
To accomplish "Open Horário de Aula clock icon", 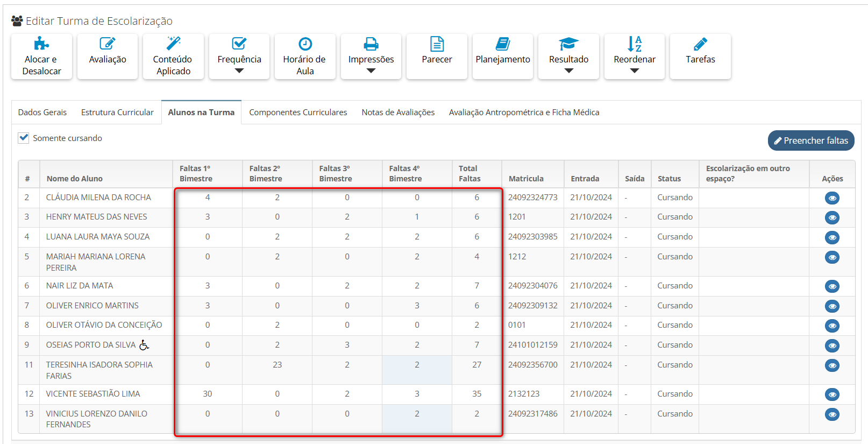I will point(305,44).
